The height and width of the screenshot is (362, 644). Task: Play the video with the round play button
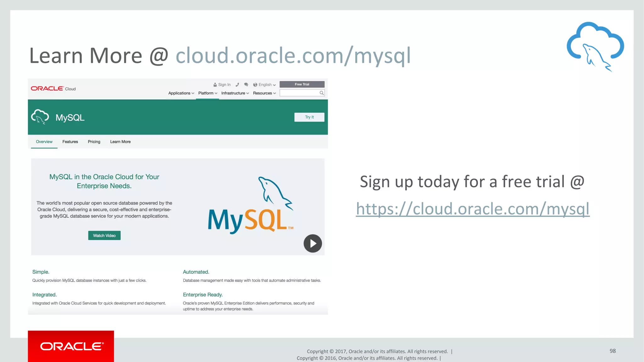(313, 244)
